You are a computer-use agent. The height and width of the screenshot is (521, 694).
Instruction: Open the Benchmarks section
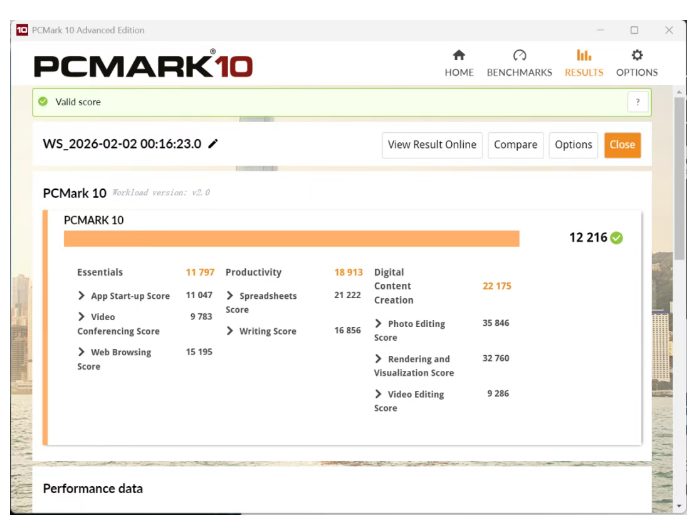tap(519, 63)
